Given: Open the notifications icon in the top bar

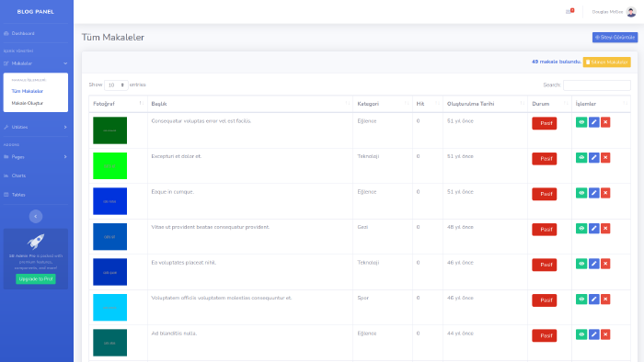Looking at the screenshot, I should (x=569, y=11).
